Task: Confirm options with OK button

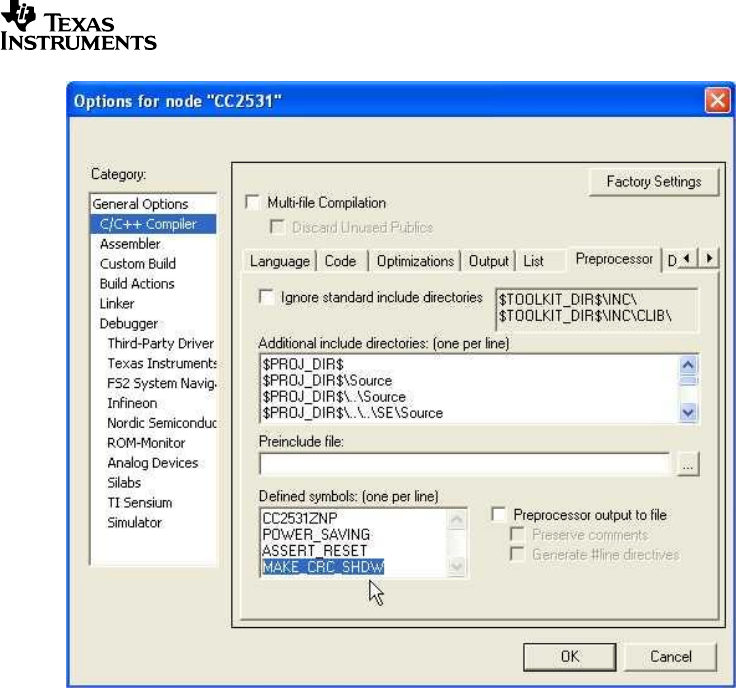Action: (x=570, y=657)
